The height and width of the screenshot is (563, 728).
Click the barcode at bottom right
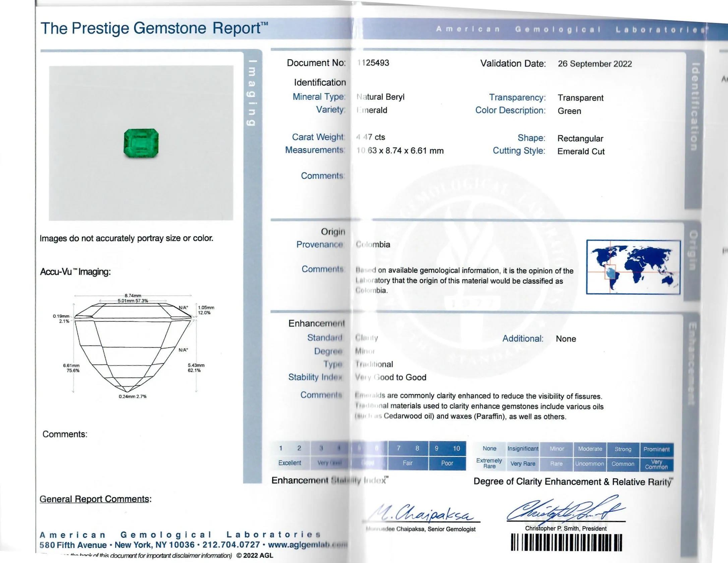pyautogui.click(x=566, y=543)
